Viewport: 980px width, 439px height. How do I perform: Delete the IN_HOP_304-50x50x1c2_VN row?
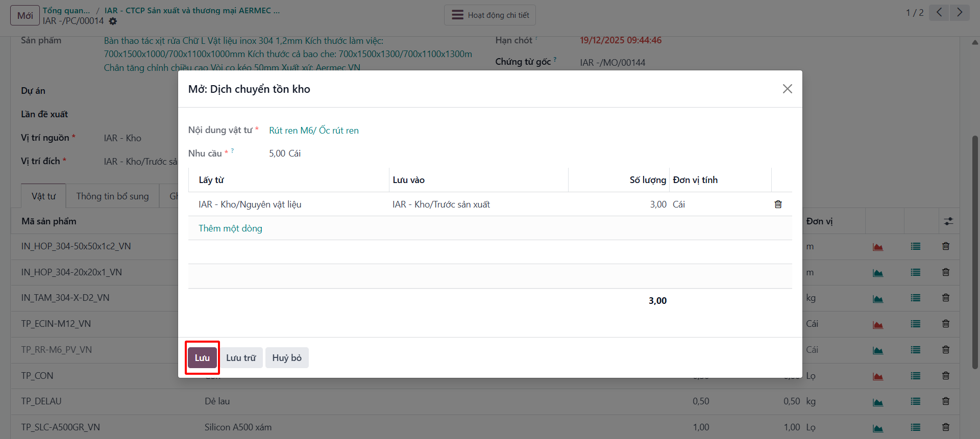[946, 246]
